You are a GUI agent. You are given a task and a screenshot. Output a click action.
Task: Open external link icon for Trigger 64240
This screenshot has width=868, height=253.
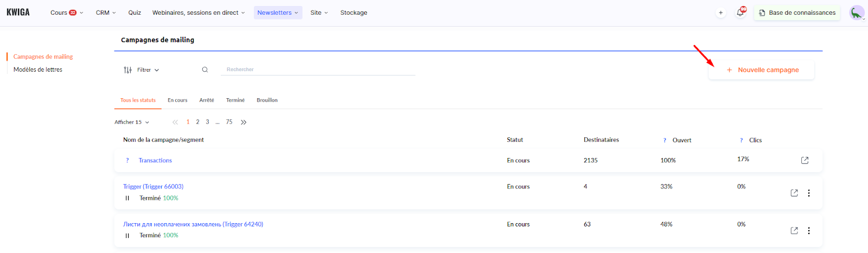794,230
